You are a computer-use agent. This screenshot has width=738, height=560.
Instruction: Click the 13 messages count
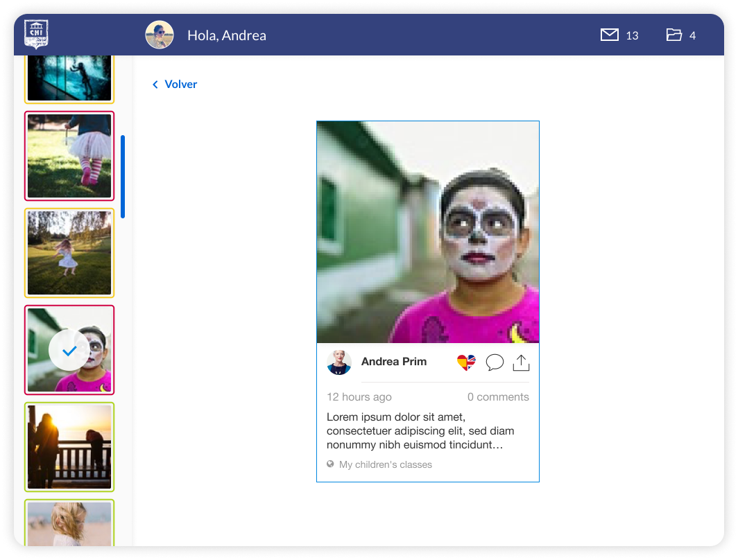(x=632, y=36)
